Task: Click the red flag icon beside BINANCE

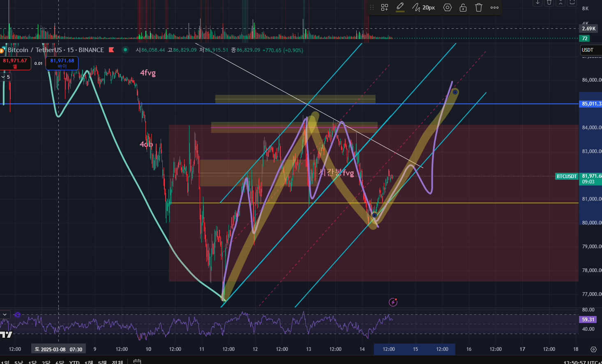Action: tap(111, 50)
